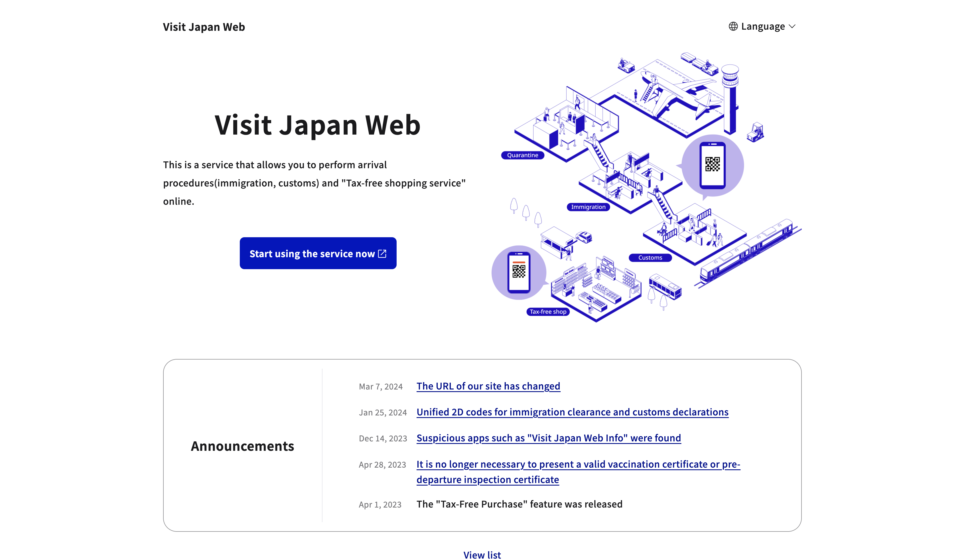Image resolution: width=970 pixels, height=560 pixels.
Task: Click the 'Dec 14, 2023' date text
Action: [x=383, y=439]
